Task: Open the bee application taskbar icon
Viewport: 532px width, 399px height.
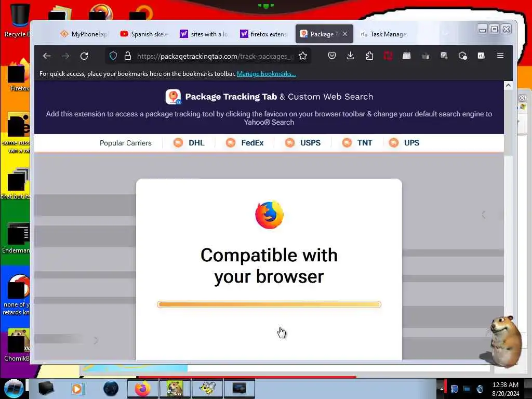Action: pyautogui.click(x=207, y=389)
